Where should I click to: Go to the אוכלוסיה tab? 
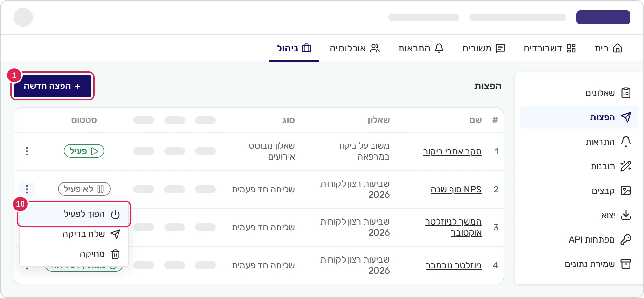pos(355,48)
